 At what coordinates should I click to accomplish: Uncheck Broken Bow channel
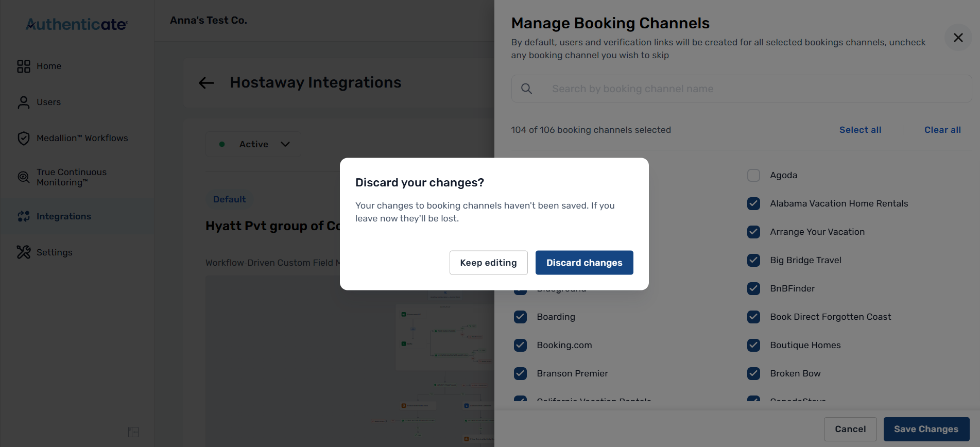tap(753, 374)
